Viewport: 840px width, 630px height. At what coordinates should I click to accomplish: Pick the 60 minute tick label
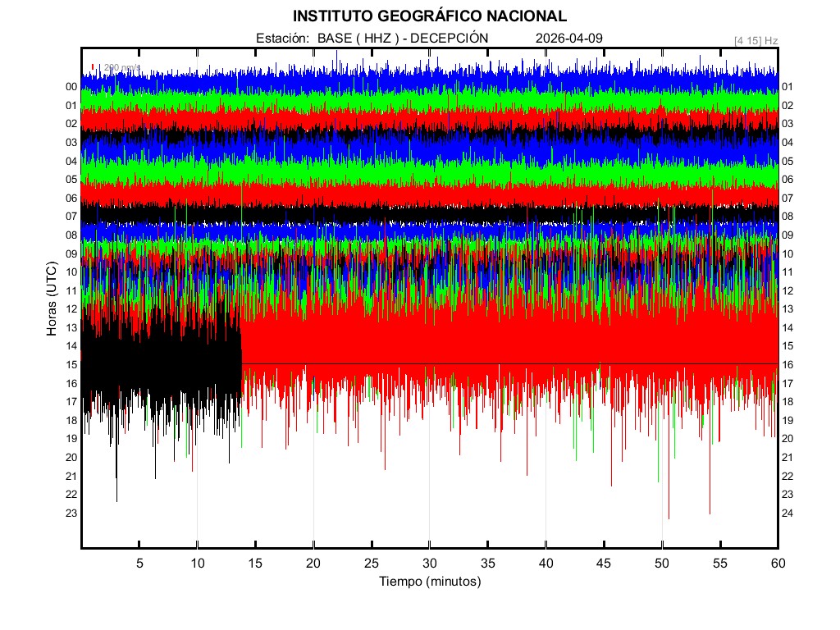tap(778, 564)
